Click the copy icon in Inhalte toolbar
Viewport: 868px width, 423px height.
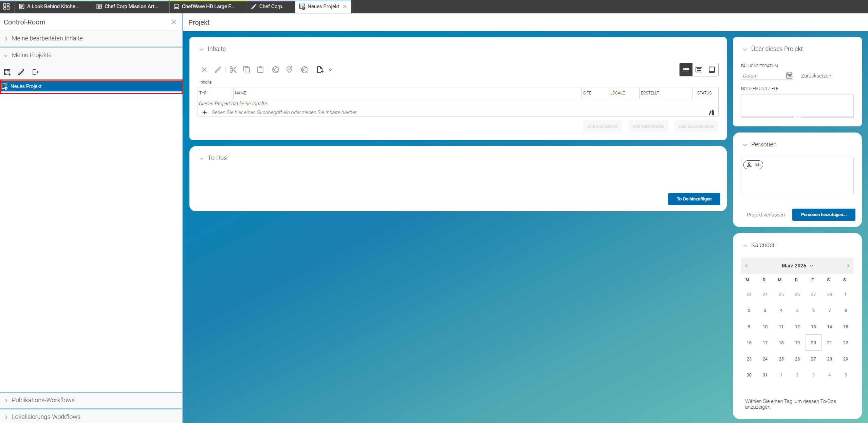[x=247, y=70]
